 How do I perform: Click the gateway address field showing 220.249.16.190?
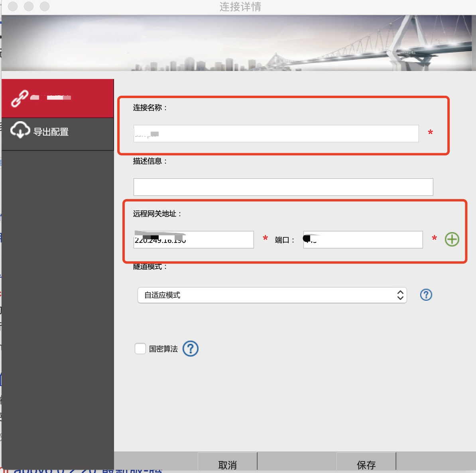click(x=193, y=239)
